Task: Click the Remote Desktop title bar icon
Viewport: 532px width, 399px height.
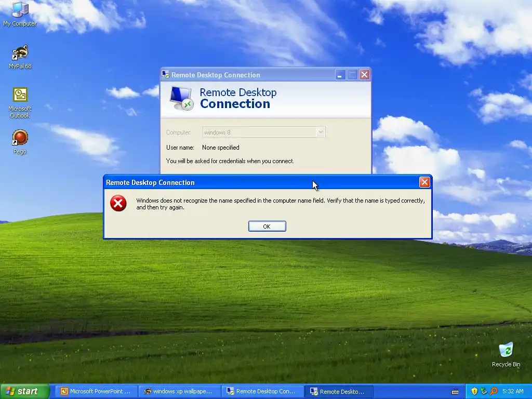Action: (166, 74)
